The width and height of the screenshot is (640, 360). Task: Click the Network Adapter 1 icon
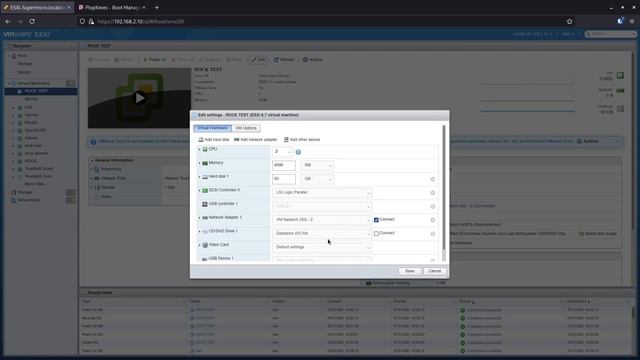pos(205,218)
